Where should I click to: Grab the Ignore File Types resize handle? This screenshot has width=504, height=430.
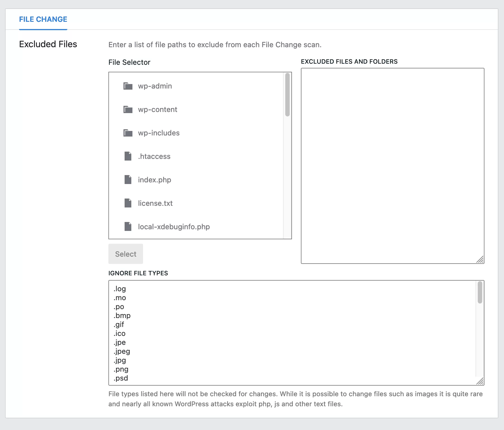point(480,381)
